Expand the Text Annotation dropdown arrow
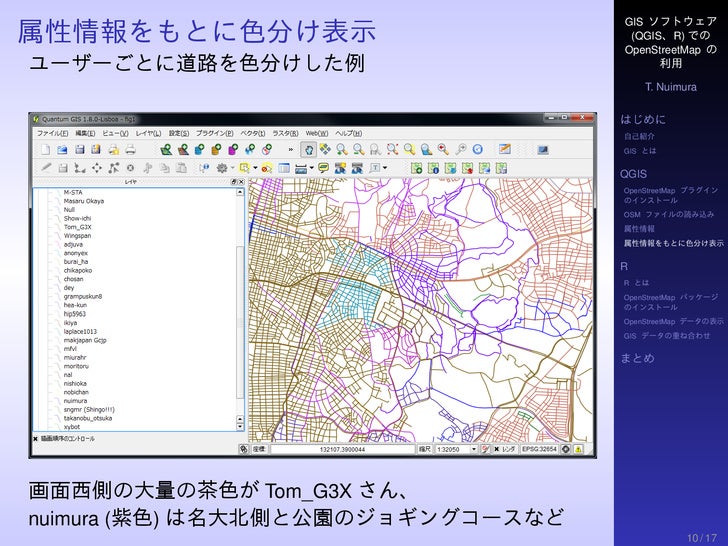Image resolution: width=728 pixels, height=546 pixels. tap(385, 168)
